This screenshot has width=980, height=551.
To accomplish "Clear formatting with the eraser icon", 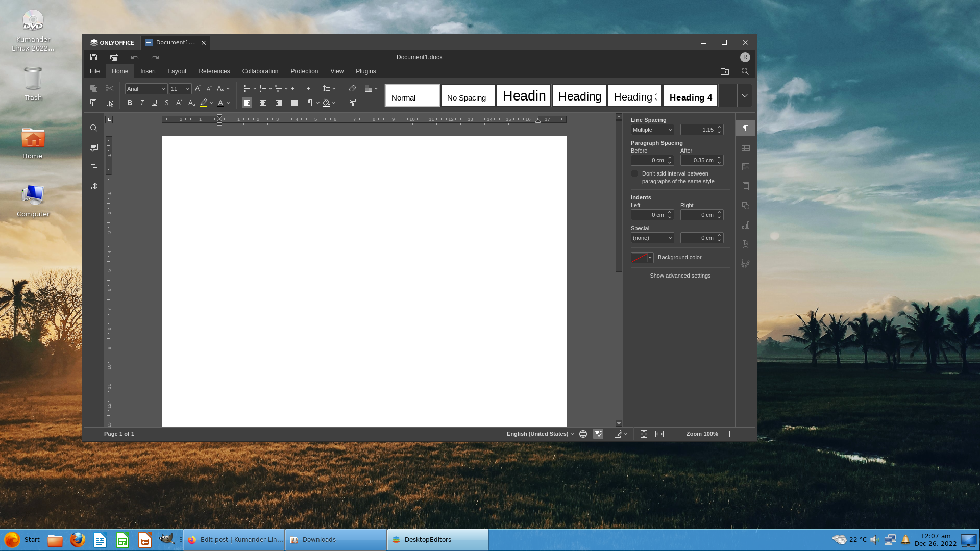I will coord(352,88).
